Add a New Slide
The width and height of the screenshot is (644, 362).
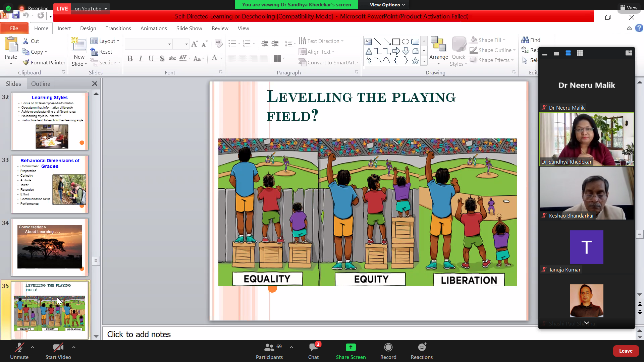click(x=79, y=52)
